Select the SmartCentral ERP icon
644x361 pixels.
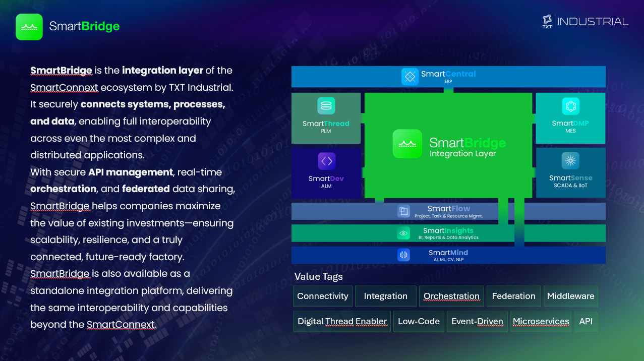pyautogui.click(x=410, y=77)
